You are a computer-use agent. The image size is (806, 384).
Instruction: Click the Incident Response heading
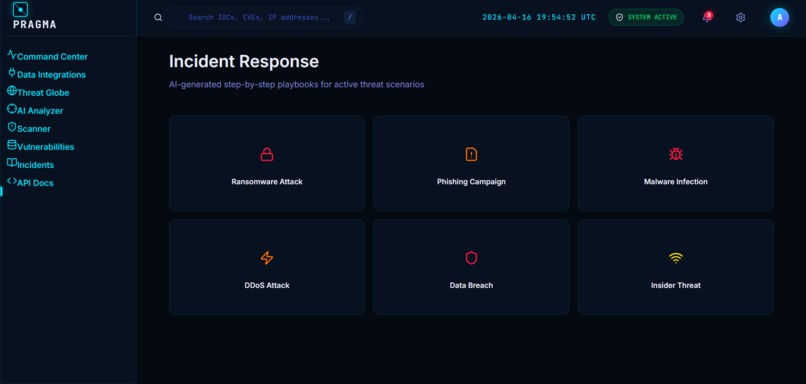point(244,62)
